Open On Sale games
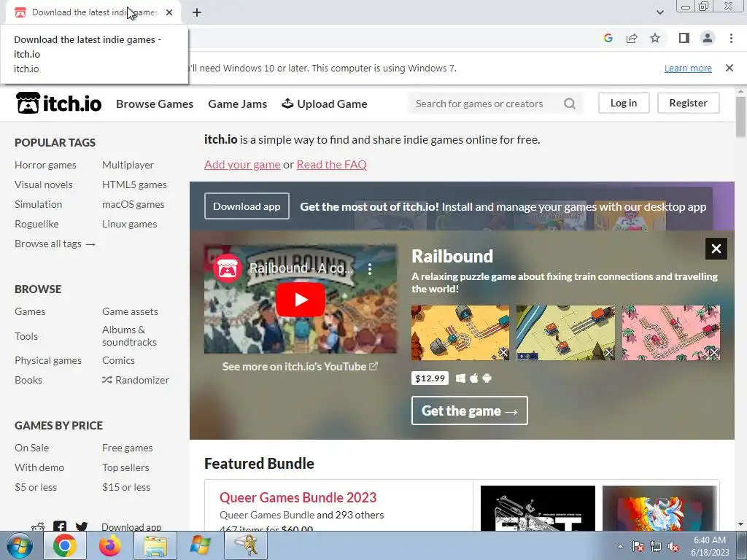 click(32, 448)
